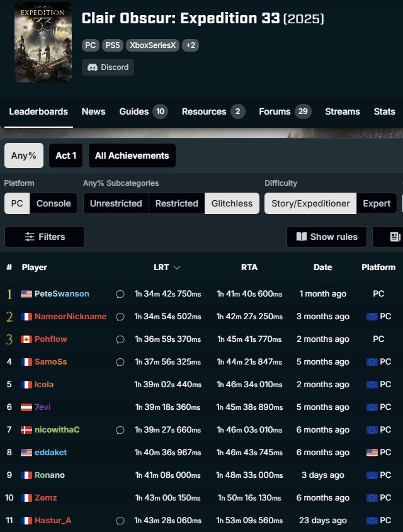Open the Streams tab

[343, 111]
